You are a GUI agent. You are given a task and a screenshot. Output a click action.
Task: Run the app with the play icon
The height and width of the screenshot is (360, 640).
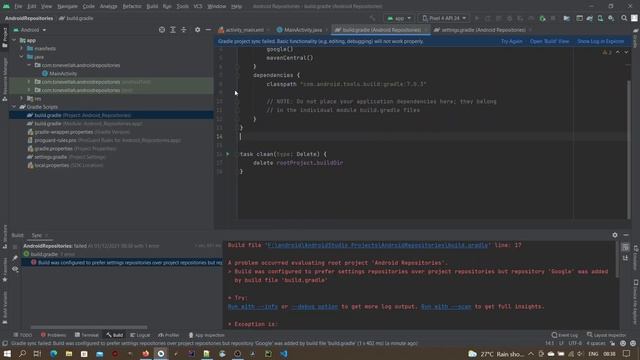pyautogui.click(x=477, y=18)
